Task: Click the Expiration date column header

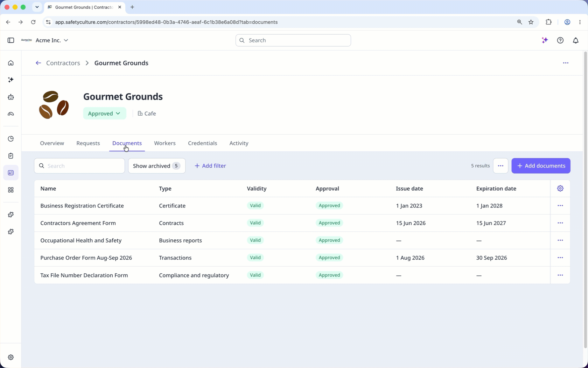Action: [496, 189]
